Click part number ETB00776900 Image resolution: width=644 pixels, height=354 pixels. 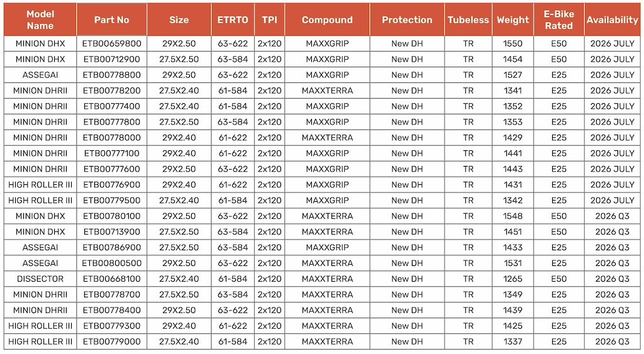(x=112, y=185)
